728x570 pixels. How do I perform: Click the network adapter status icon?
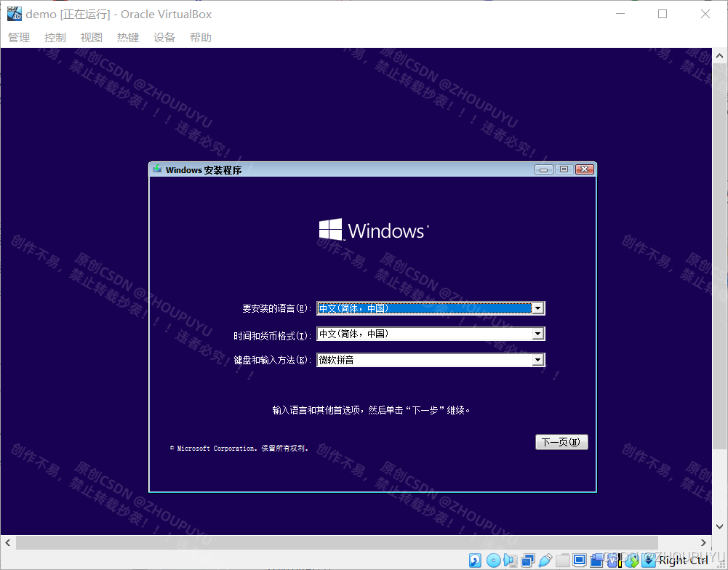[x=528, y=561]
